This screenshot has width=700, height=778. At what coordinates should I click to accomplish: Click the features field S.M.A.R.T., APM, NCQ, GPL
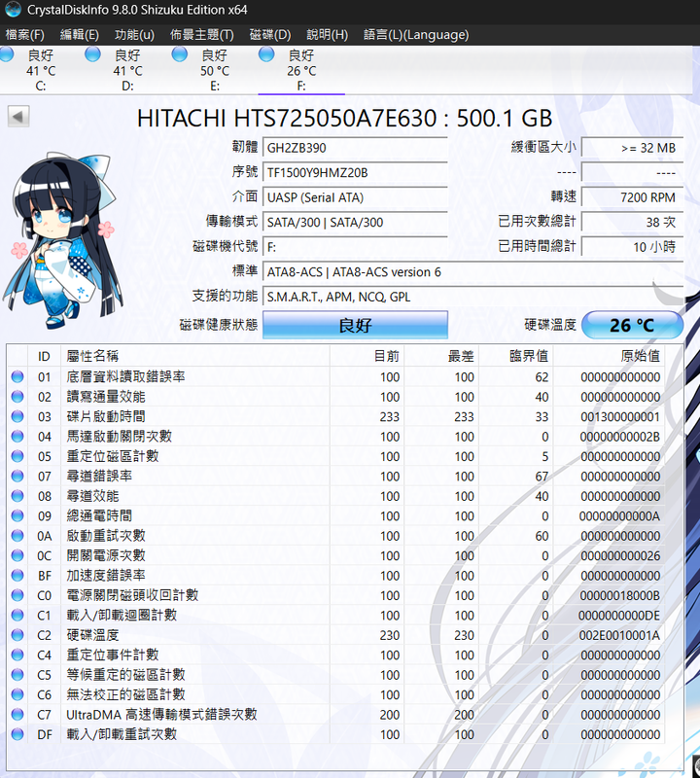pyautogui.click(x=472, y=297)
